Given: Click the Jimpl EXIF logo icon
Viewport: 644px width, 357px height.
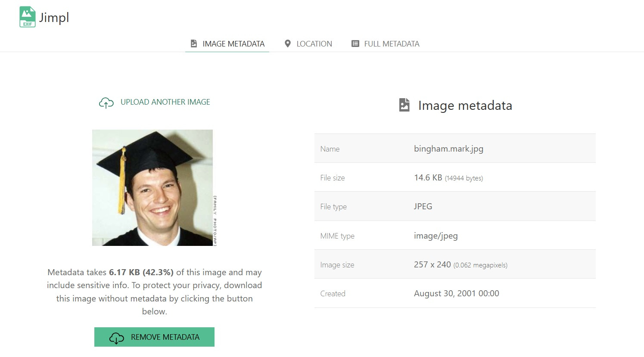Looking at the screenshot, I should (x=28, y=17).
